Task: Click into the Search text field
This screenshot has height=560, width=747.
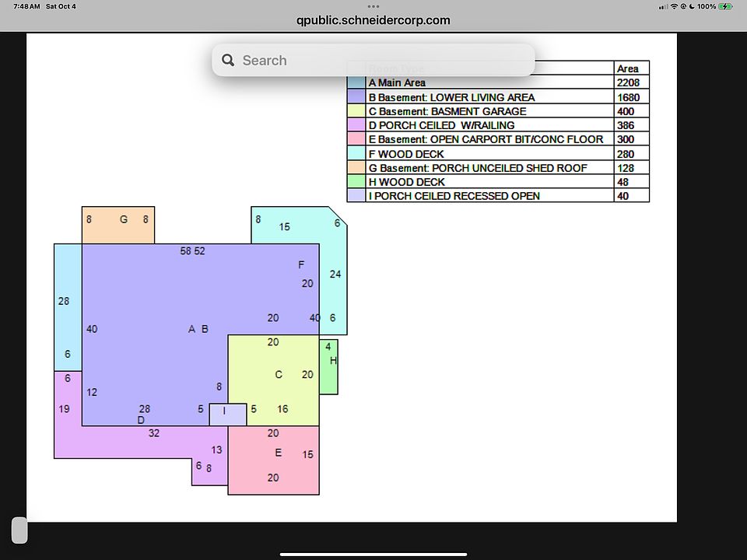Action: point(373,61)
